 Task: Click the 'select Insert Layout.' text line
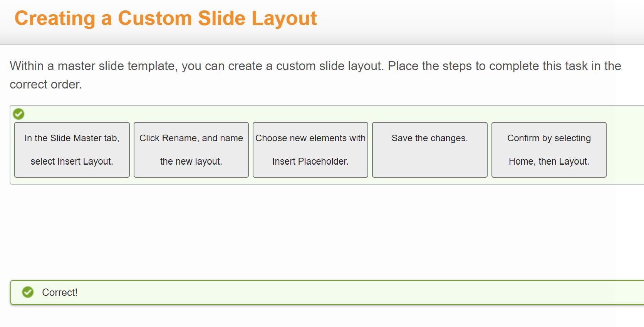[72, 162]
